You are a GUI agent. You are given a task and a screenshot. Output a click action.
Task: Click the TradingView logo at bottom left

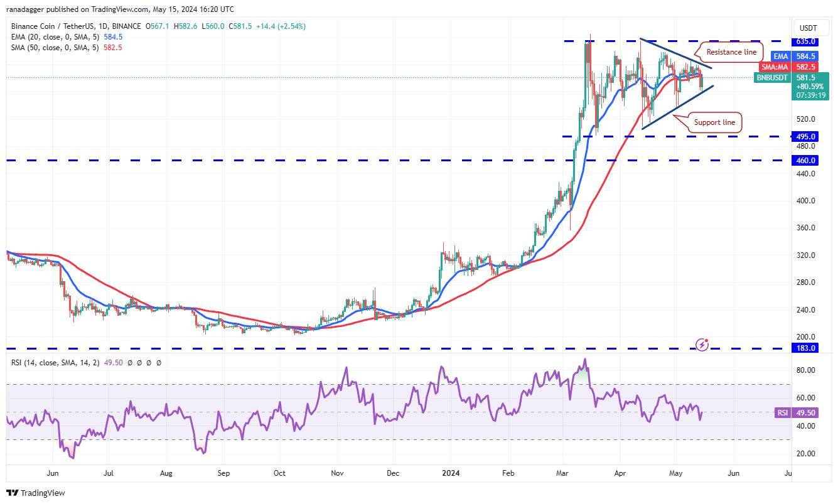pos(36,493)
